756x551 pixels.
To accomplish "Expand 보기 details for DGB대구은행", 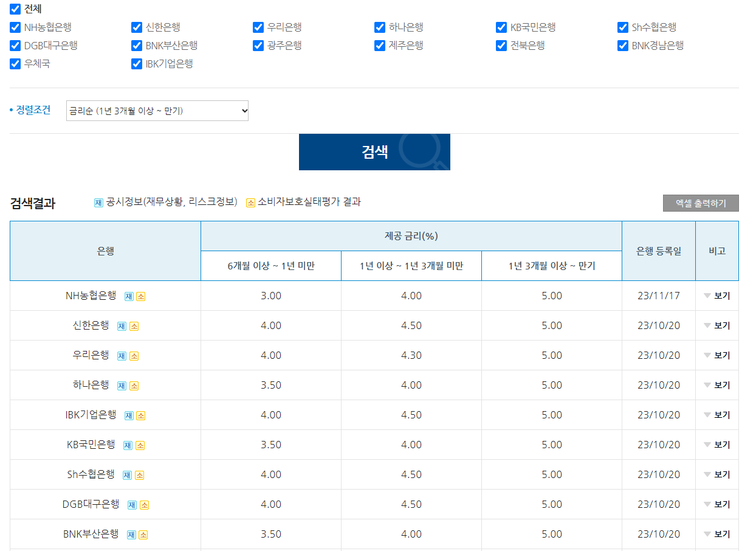I will [717, 505].
